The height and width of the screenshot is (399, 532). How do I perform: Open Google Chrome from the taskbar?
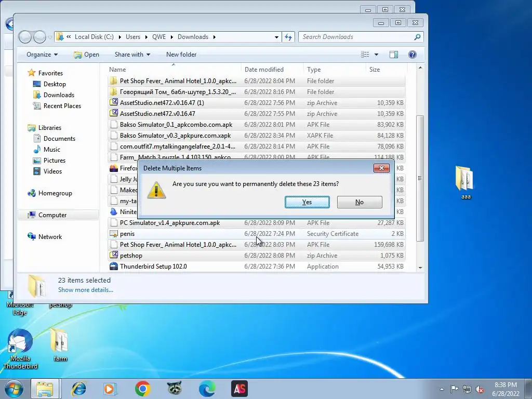142,389
